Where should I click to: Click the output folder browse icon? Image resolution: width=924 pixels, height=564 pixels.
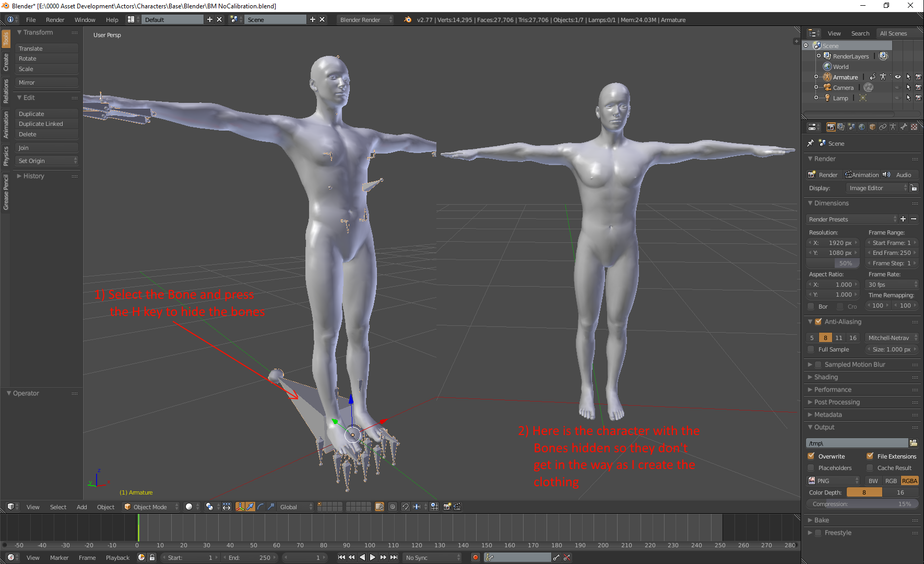coord(914,443)
